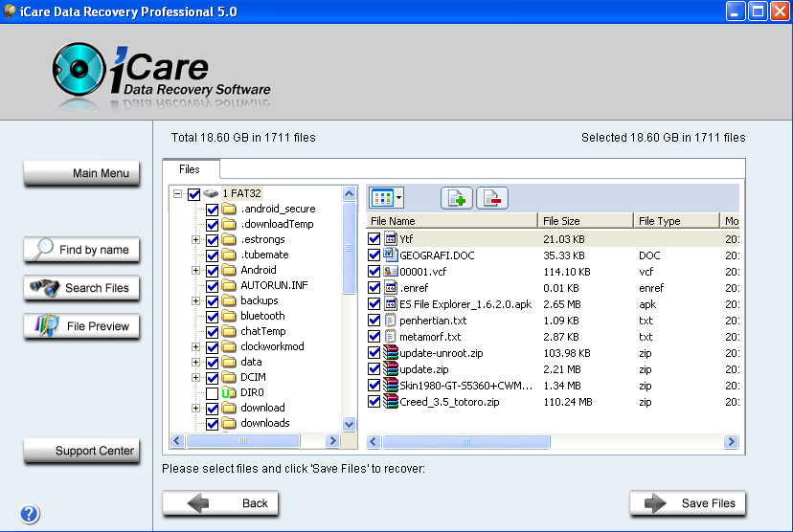Image resolution: width=793 pixels, height=532 pixels.
Task: Click the folder icon of .tubemate
Action: point(229,255)
